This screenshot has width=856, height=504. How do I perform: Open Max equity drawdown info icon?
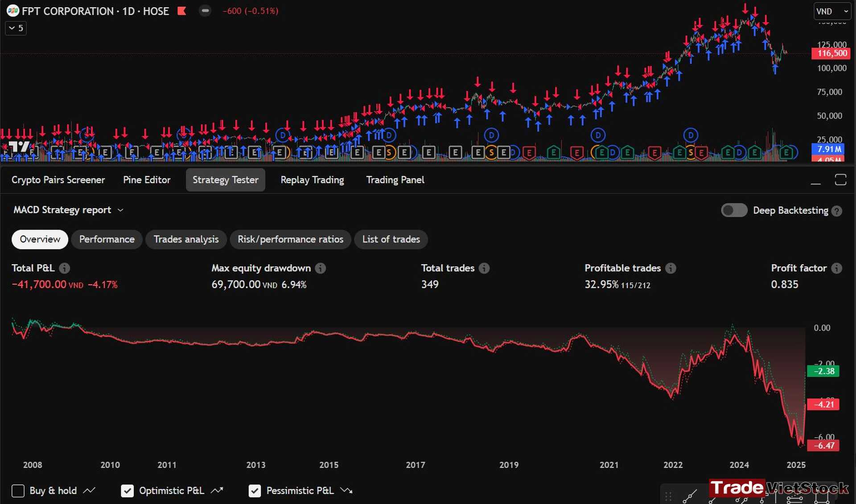click(x=321, y=268)
